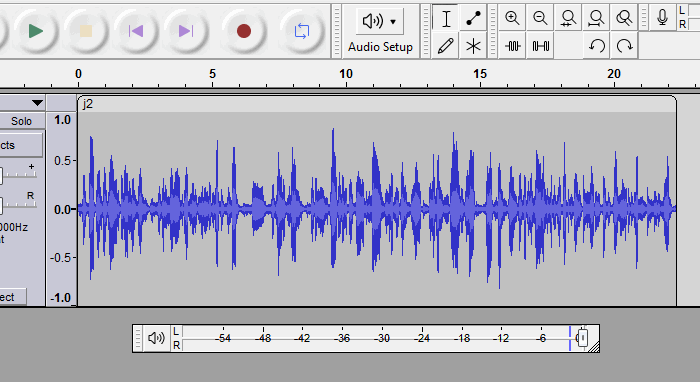This screenshot has height=382, width=700.
Task: Click the playback meter resize corner
Action: 593,347
